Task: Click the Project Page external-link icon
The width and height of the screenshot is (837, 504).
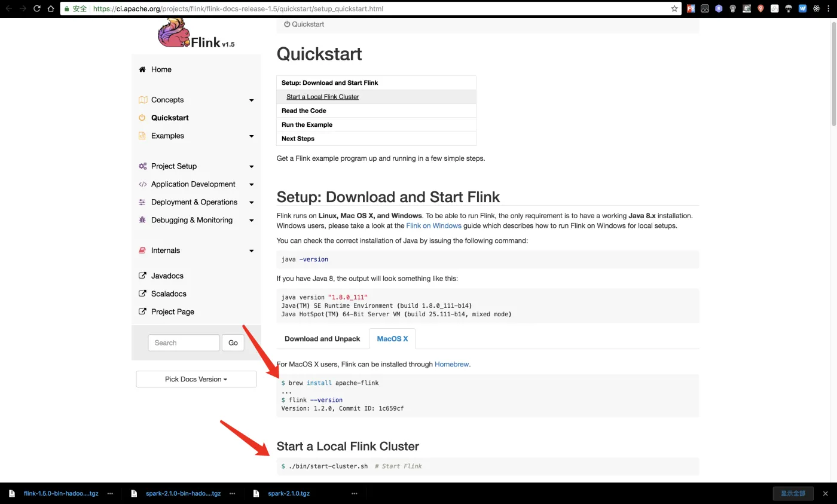Action: pos(142,311)
